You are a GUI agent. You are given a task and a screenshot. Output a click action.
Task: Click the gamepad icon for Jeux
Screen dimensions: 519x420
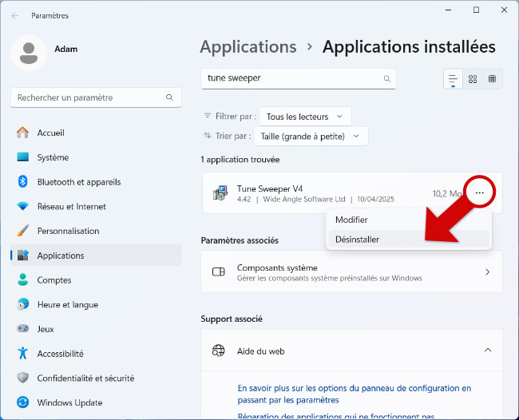coord(23,328)
